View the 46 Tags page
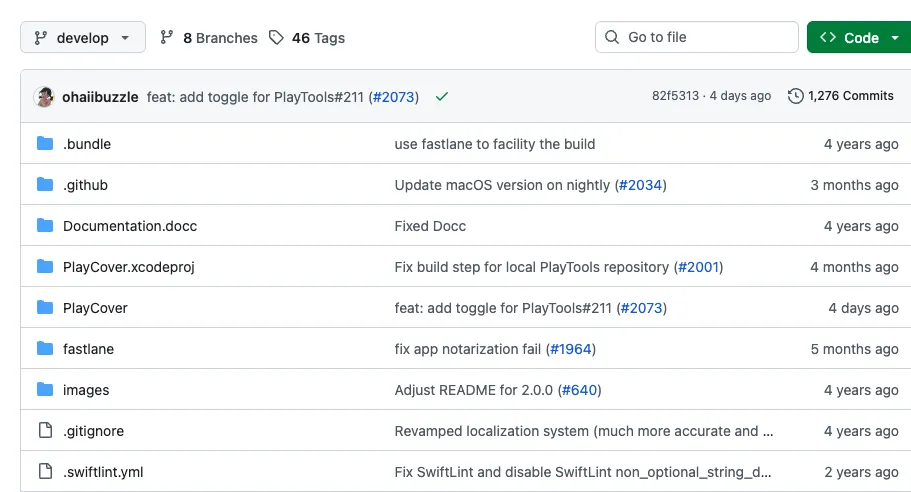The image size is (911, 492). point(317,38)
